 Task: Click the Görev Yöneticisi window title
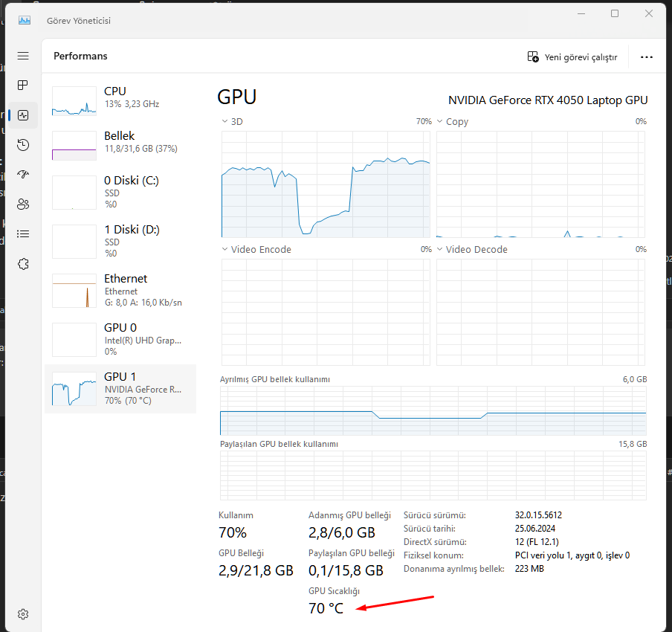coord(79,21)
